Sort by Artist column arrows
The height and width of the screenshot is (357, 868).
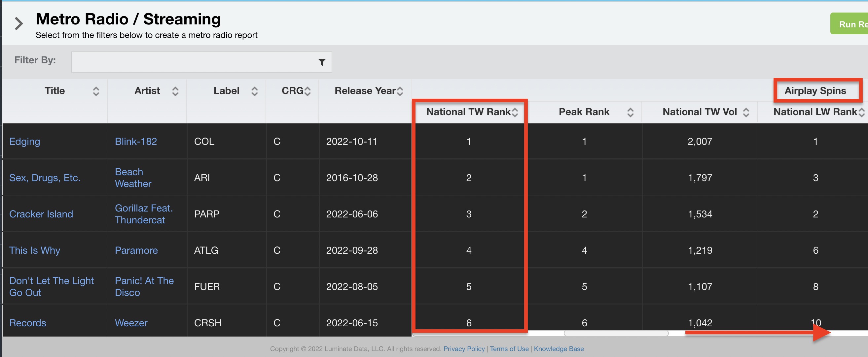[175, 91]
